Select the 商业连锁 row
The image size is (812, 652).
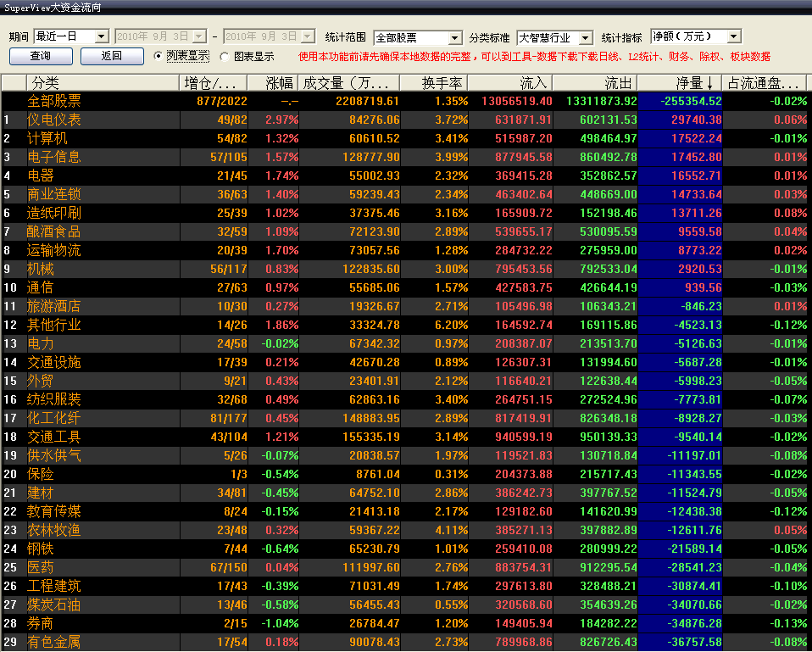pyautogui.click(x=405, y=195)
